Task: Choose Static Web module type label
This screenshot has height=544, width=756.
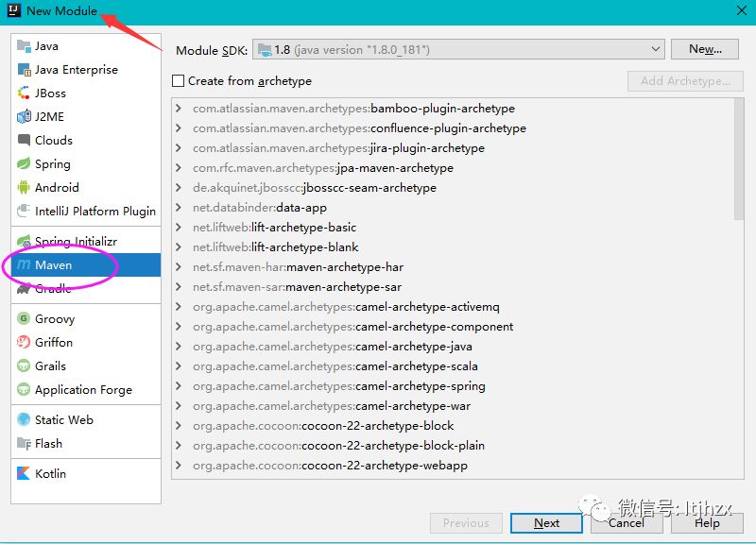Action: point(64,419)
